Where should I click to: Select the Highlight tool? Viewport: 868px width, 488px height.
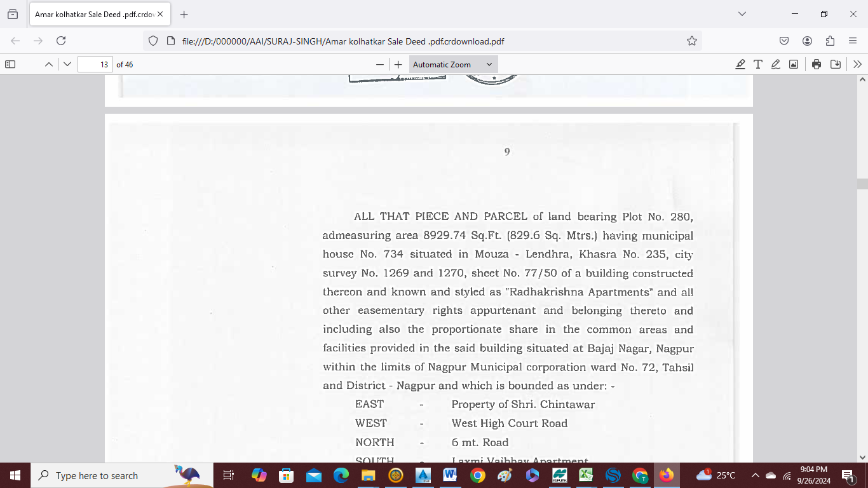740,64
